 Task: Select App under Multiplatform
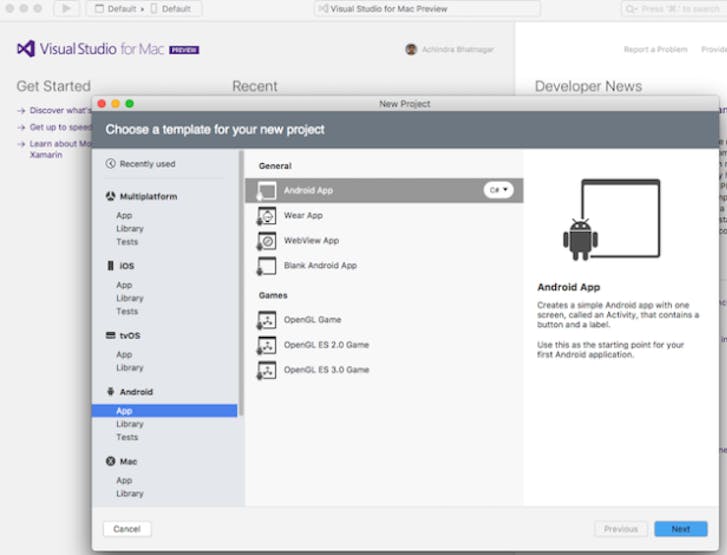pyautogui.click(x=124, y=216)
